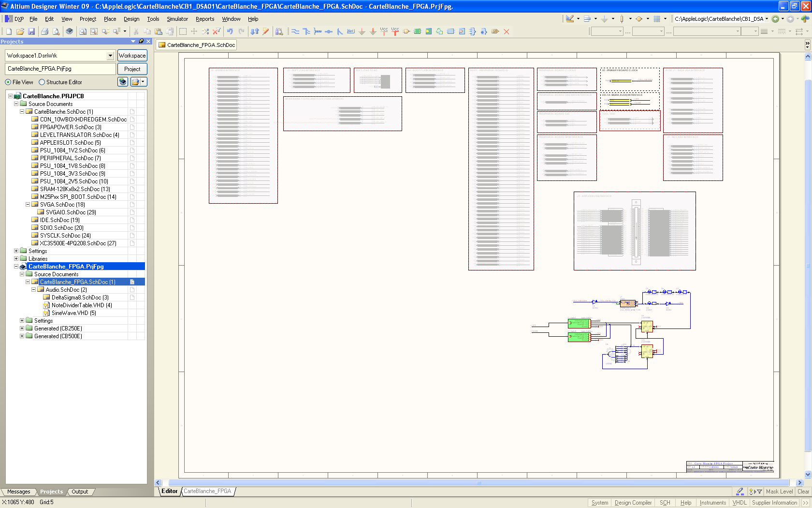
Task: Switch to the CarteBlanche_FPGA tab at the bottom
Action: tap(207, 491)
